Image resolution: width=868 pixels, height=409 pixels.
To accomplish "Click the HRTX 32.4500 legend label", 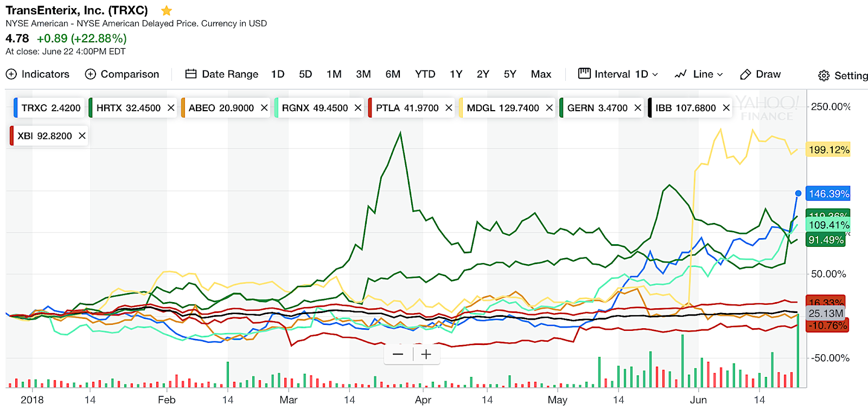I will [x=129, y=108].
